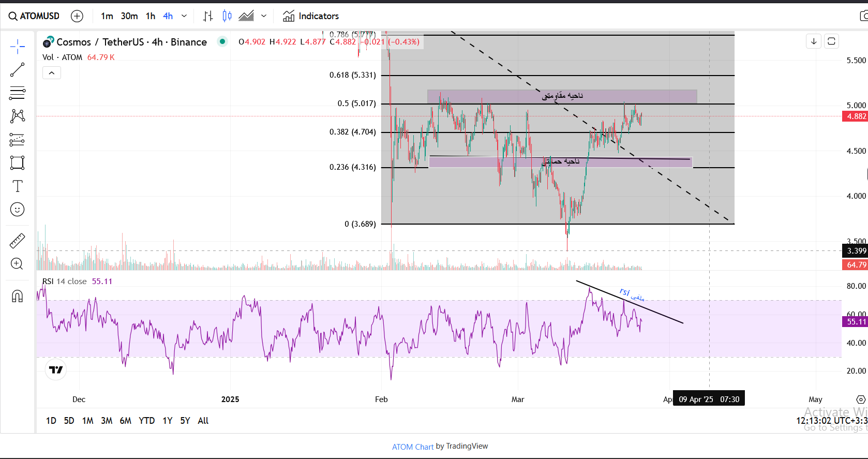This screenshot has height=459, width=868.
Task: Expand the timeframe dropdown arrow
Action: click(x=184, y=16)
